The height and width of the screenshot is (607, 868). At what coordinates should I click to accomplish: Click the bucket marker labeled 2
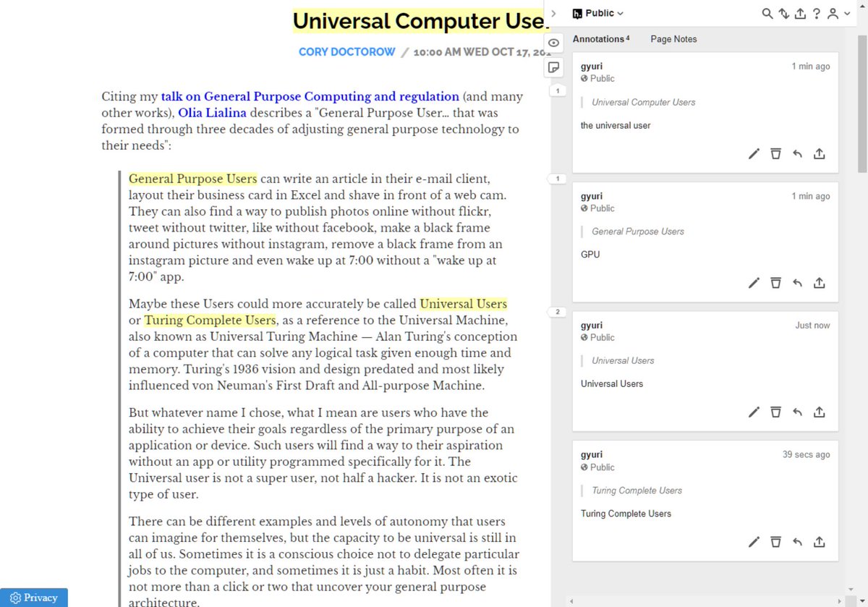557,312
